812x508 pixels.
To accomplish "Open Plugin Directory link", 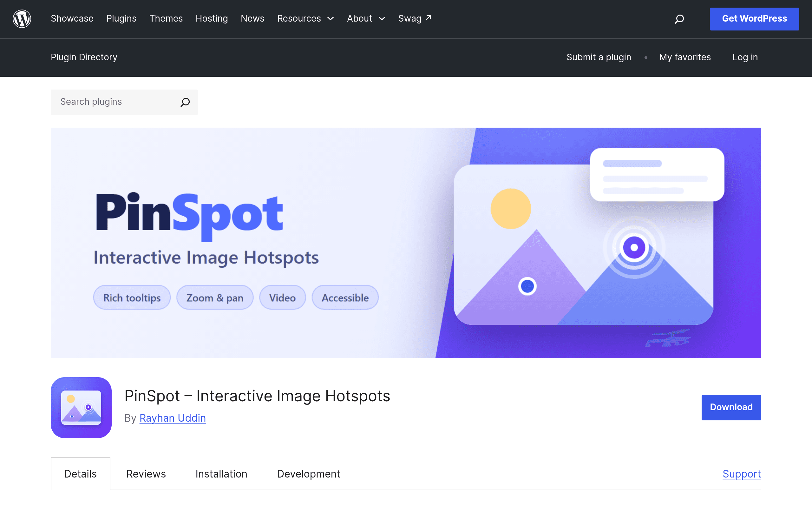I will pyautogui.click(x=84, y=57).
